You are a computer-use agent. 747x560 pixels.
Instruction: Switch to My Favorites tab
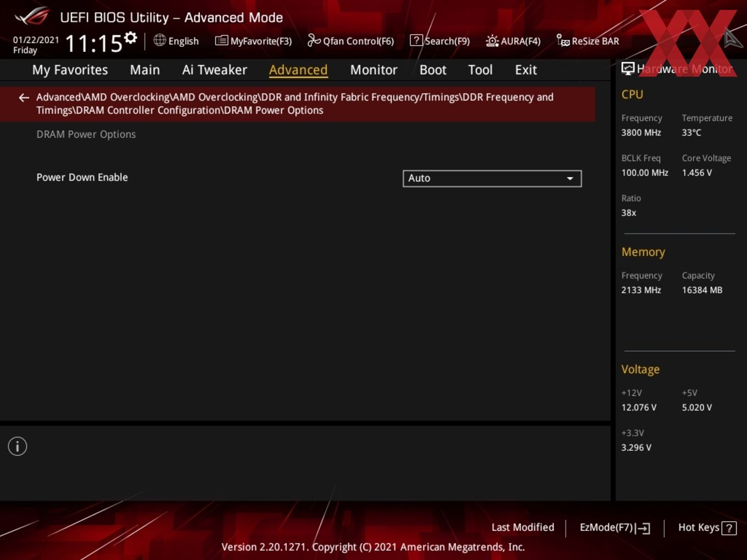click(70, 70)
